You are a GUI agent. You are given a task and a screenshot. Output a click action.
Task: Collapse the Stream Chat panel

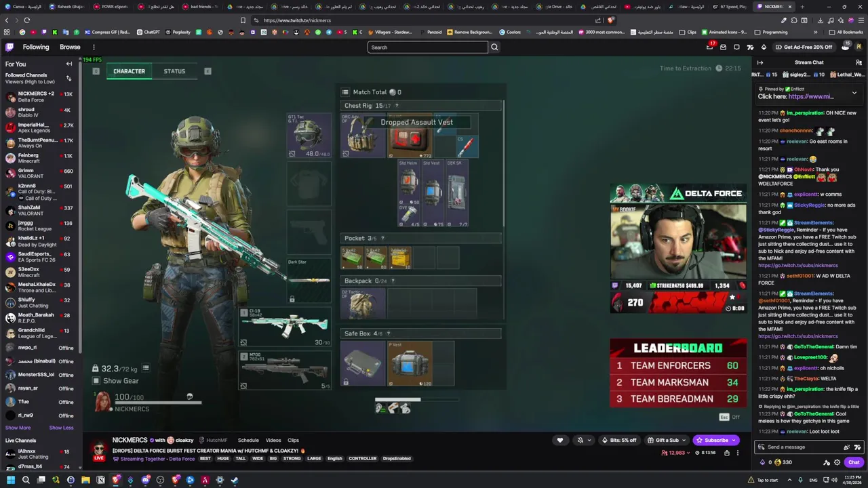pos(760,62)
